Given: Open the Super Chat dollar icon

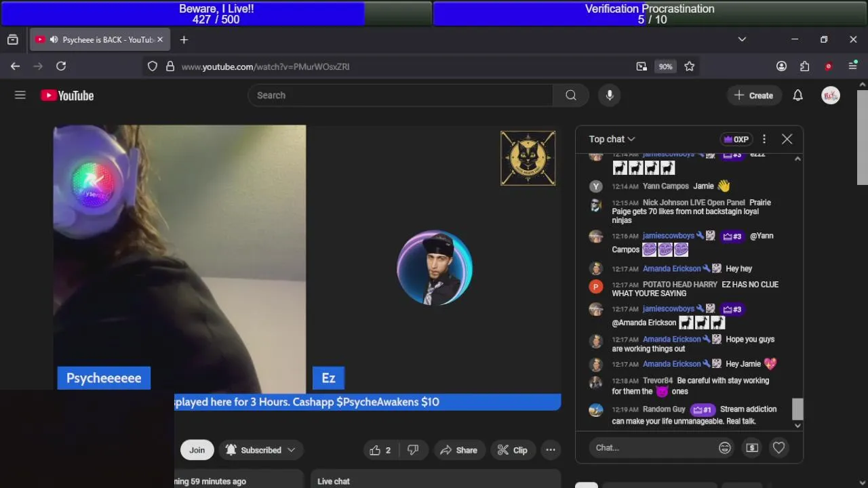Looking at the screenshot, I should [752, 448].
